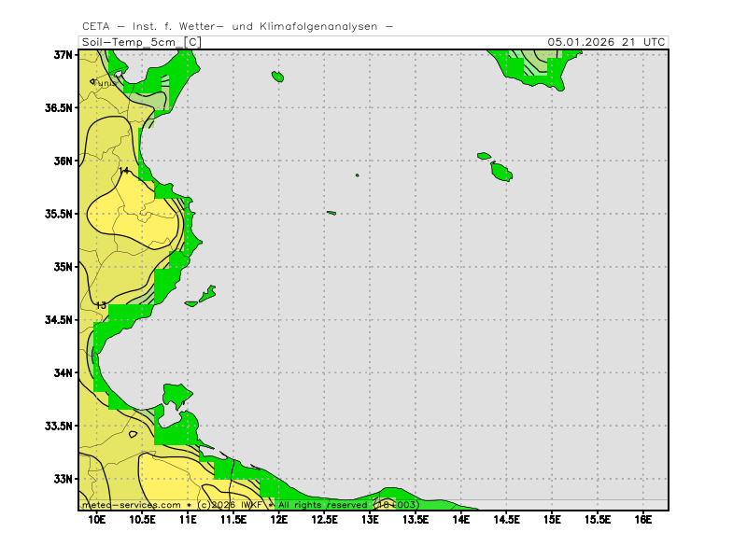Click the 05.01.2026 21 UTC timestamp
The width and height of the screenshot is (747, 560).
[x=606, y=42]
